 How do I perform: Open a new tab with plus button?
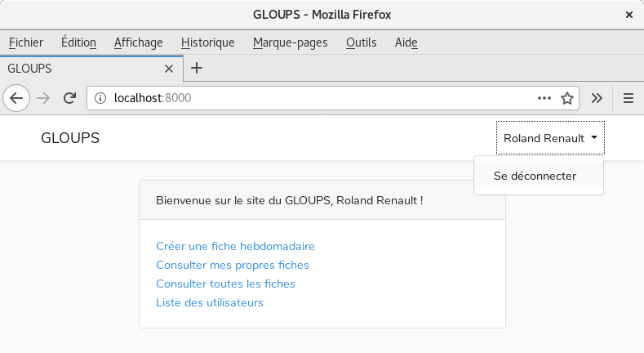point(197,68)
